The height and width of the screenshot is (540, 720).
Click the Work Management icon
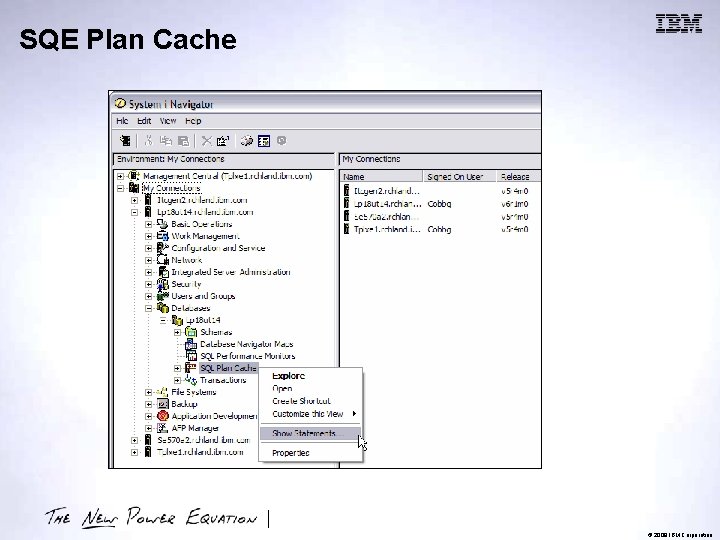tap(163, 236)
